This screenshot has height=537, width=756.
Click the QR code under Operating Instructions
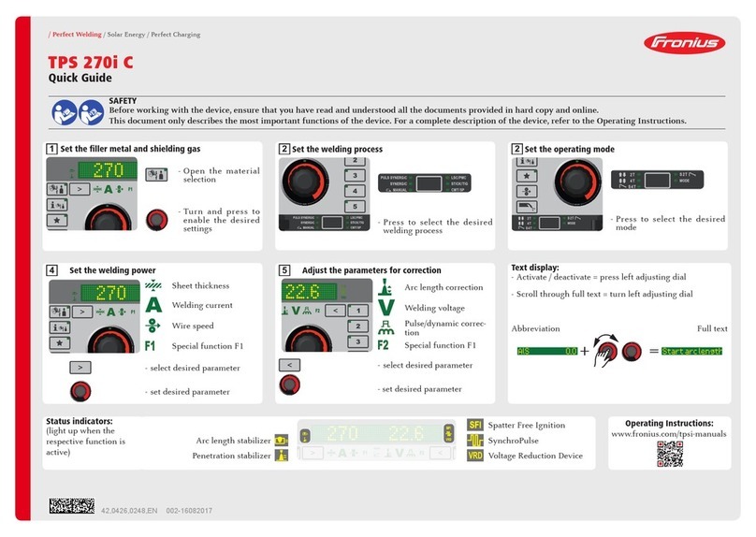pos(670,454)
